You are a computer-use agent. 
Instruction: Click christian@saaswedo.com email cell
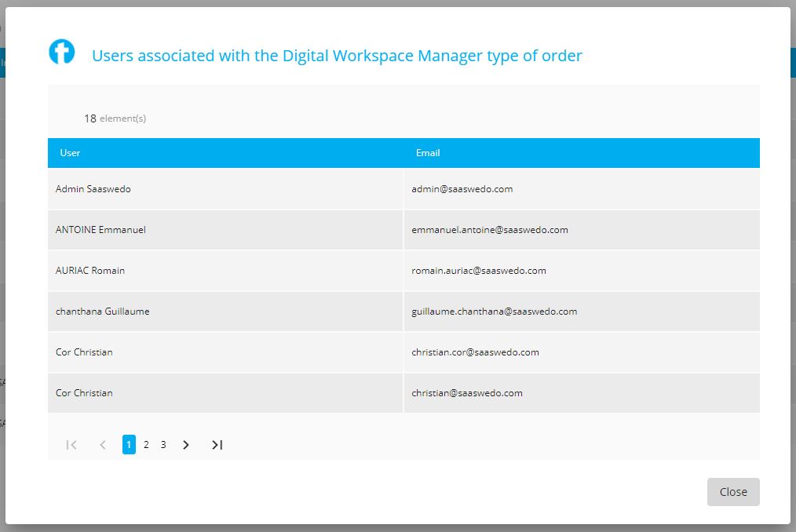582,393
